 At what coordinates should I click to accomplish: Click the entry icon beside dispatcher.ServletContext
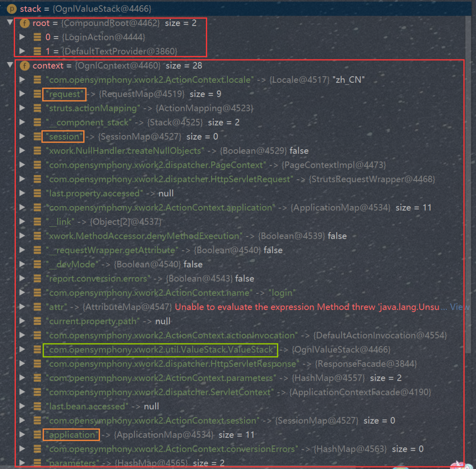(x=37, y=392)
